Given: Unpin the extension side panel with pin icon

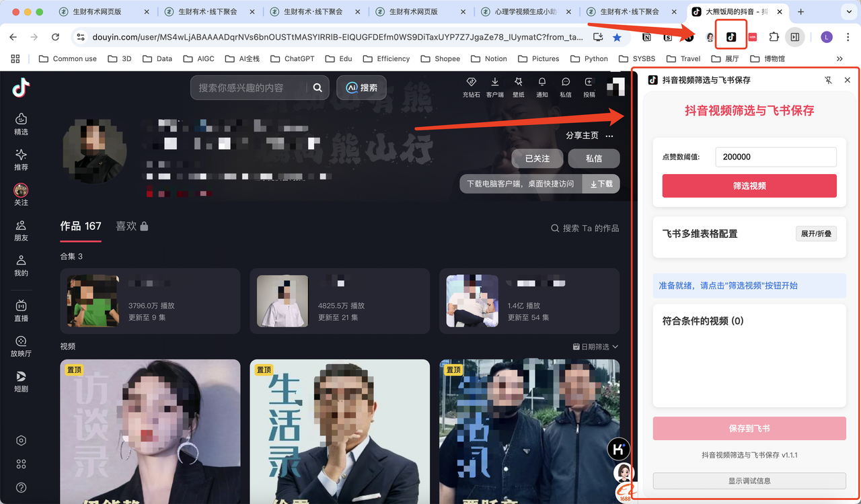Looking at the screenshot, I should tap(829, 80).
